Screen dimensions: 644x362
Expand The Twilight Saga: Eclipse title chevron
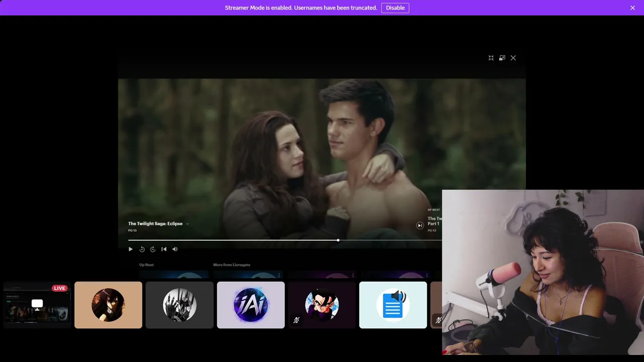click(x=187, y=224)
